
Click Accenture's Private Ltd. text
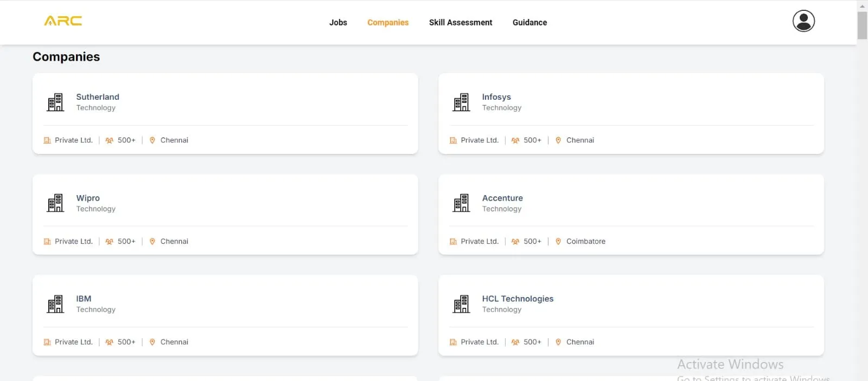coord(480,242)
